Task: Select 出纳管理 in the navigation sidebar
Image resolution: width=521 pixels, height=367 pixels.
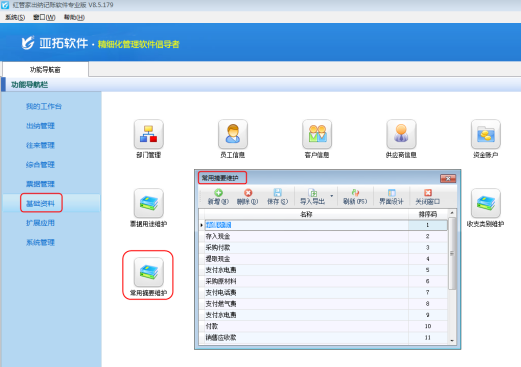Action: point(40,126)
